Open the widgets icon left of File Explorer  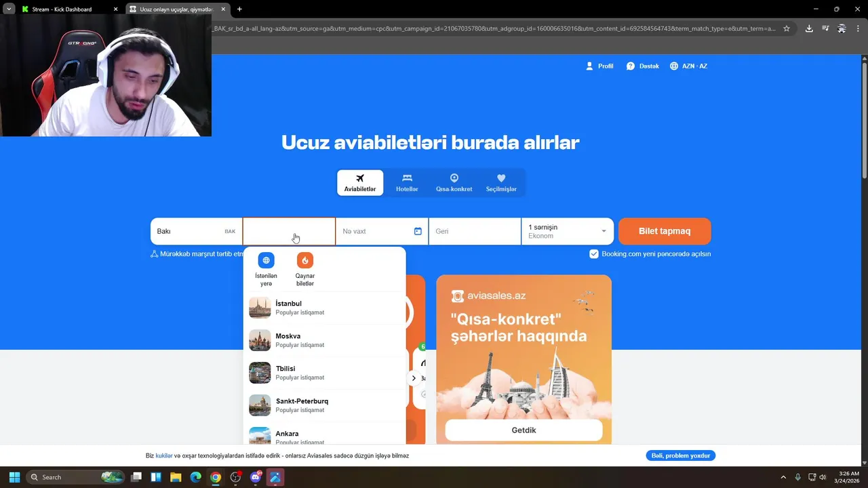(x=156, y=477)
